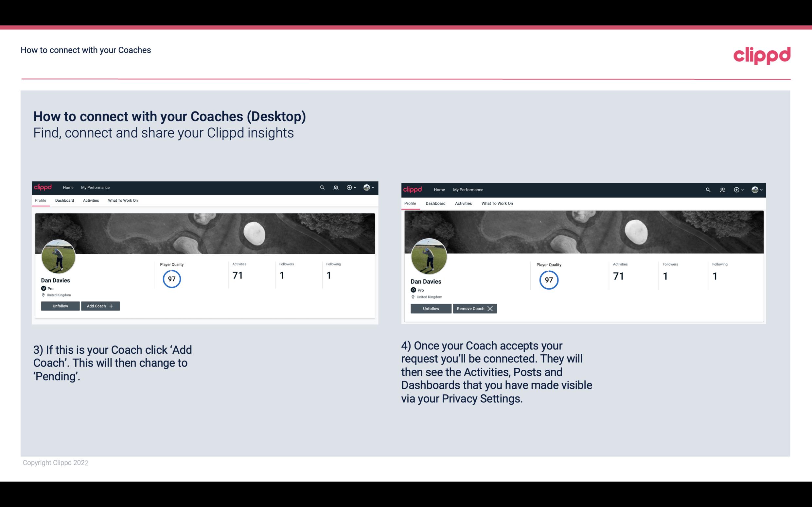Image resolution: width=812 pixels, height=507 pixels.
Task: Click the search icon in right panel
Action: click(x=708, y=189)
